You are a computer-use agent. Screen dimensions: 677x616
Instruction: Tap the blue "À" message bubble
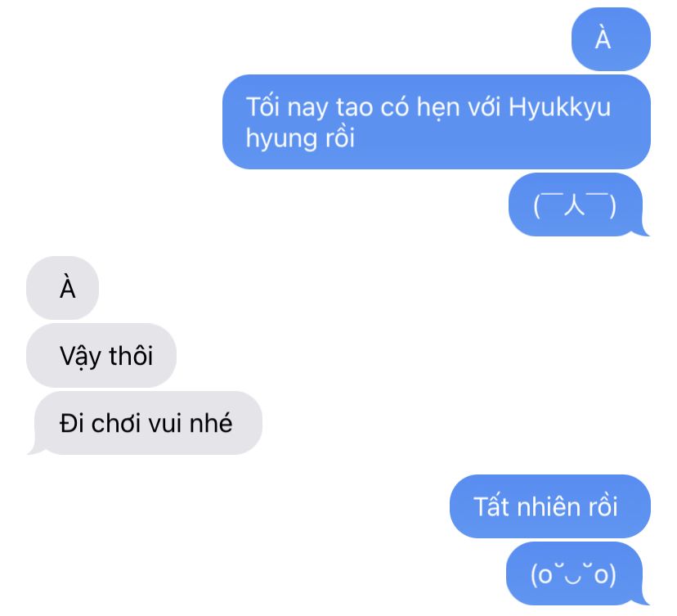611,39
